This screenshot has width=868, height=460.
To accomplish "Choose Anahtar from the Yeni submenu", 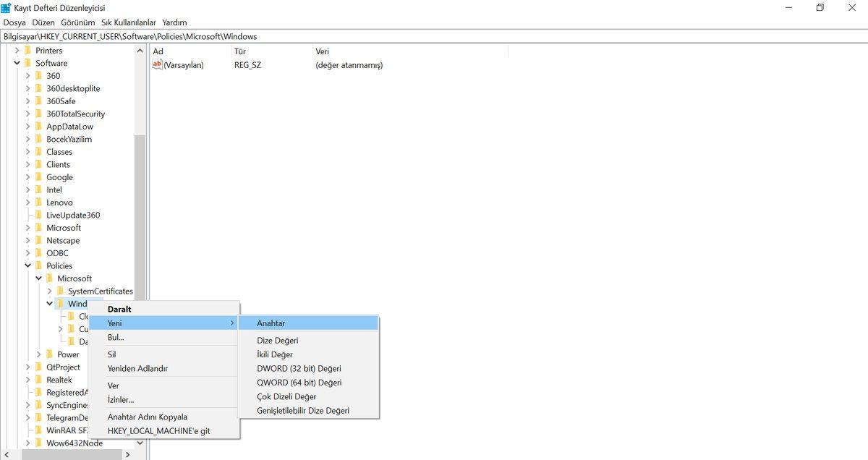I will [x=271, y=323].
